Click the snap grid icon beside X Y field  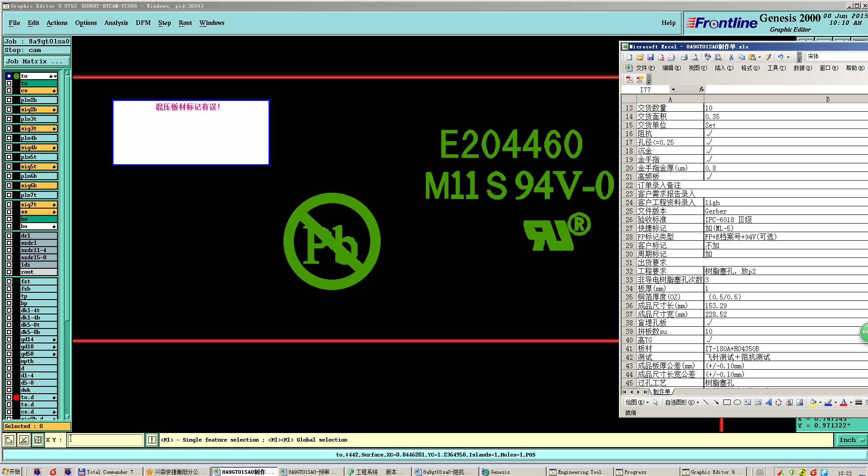[x=38, y=440]
